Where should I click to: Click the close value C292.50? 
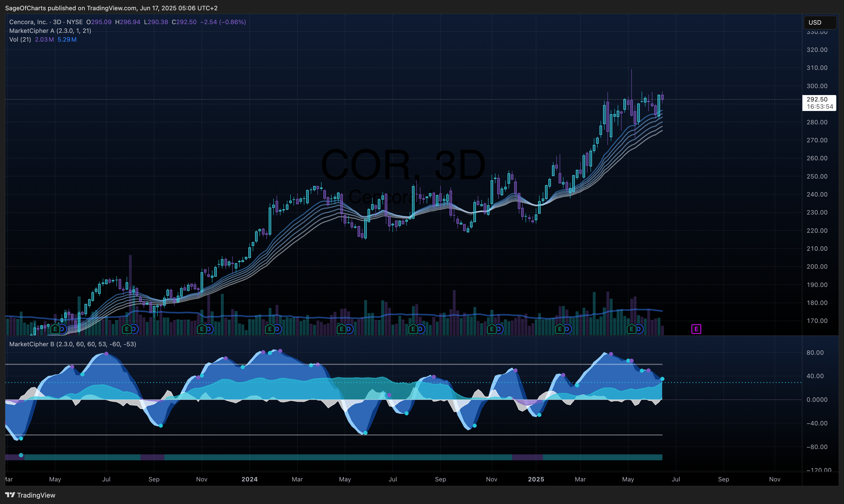(184, 22)
